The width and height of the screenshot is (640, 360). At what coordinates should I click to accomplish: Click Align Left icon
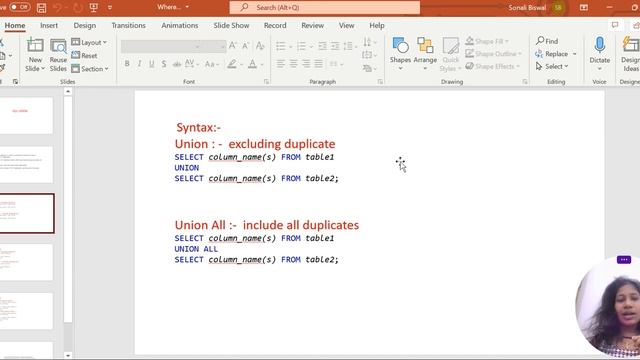tap(280, 64)
